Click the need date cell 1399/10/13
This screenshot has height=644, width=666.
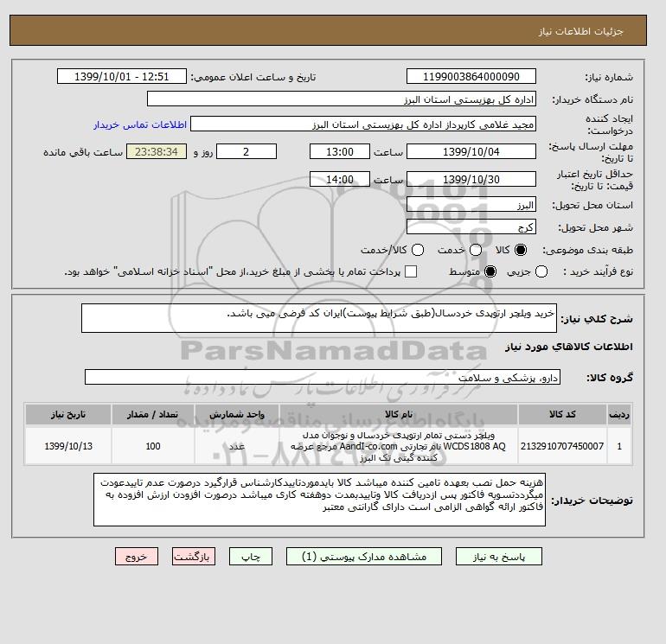tap(68, 446)
